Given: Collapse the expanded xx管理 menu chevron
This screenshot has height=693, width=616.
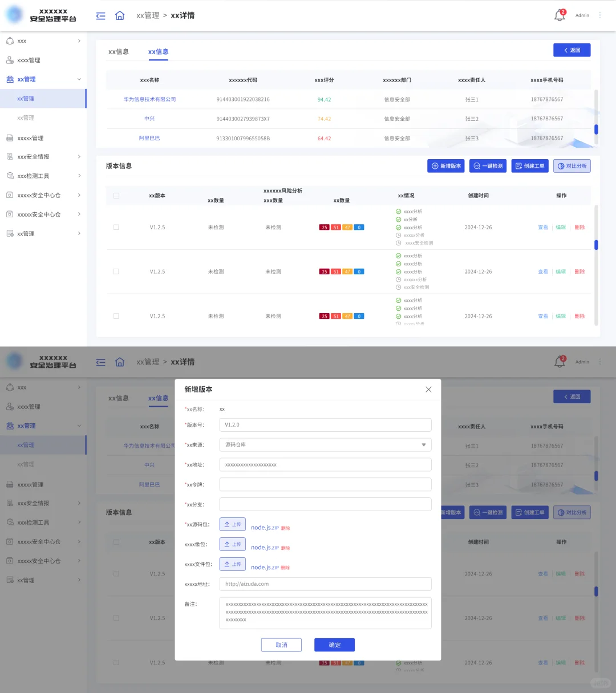Looking at the screenshot, I should [x=79, y=79].
